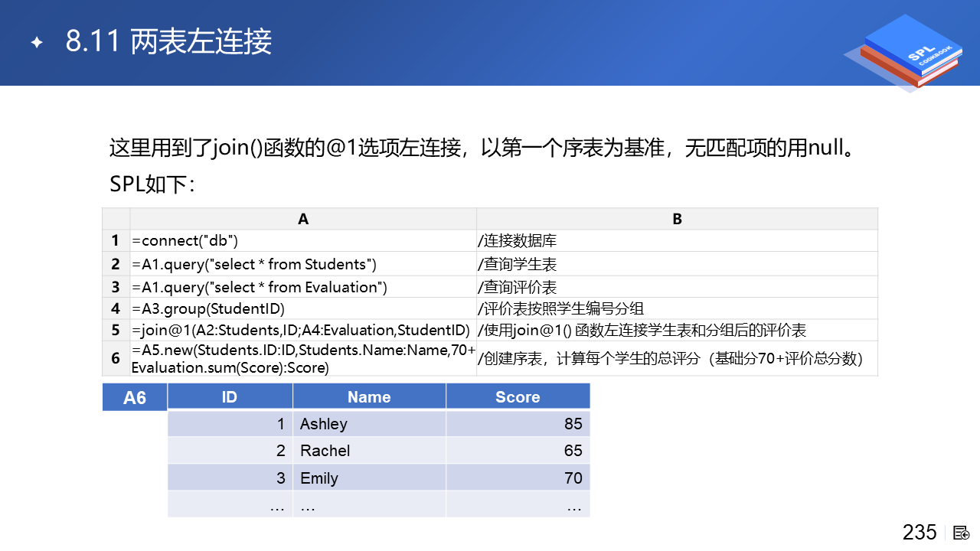Click the select * from Evaluation cell

click(303, 287)
